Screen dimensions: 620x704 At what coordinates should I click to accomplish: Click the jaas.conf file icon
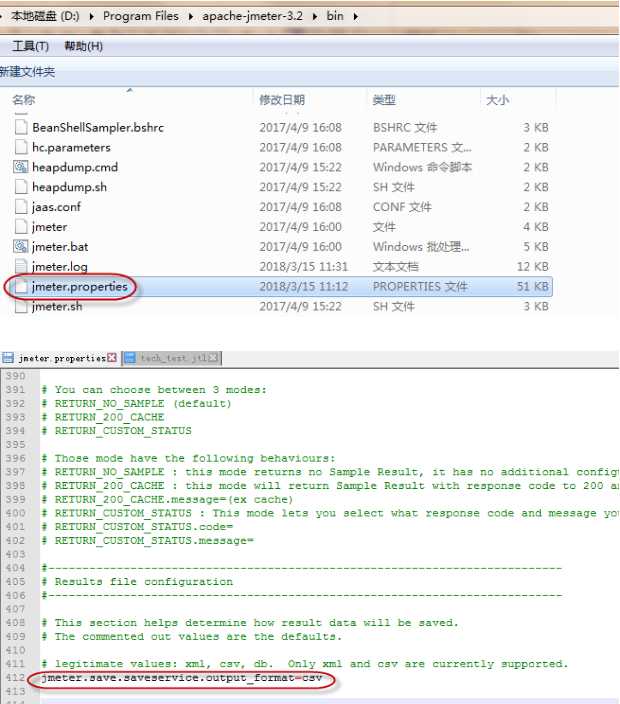[21, 207]
